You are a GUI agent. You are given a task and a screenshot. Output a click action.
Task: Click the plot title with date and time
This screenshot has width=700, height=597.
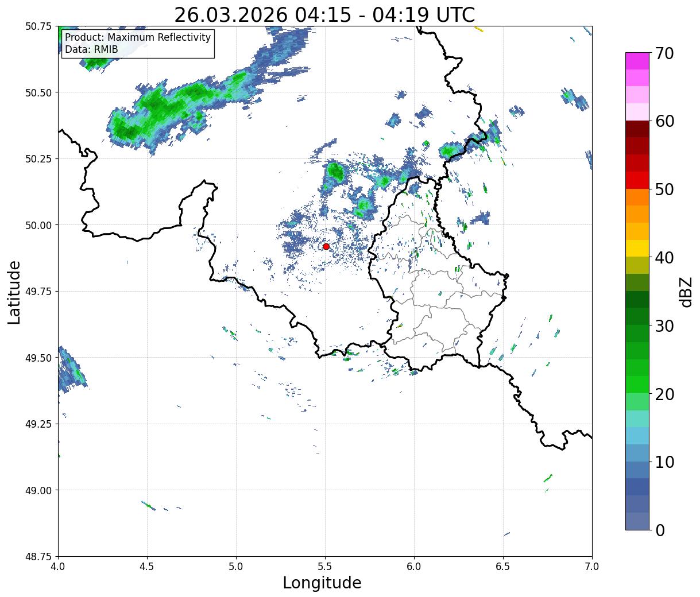(x=324, y=15)
